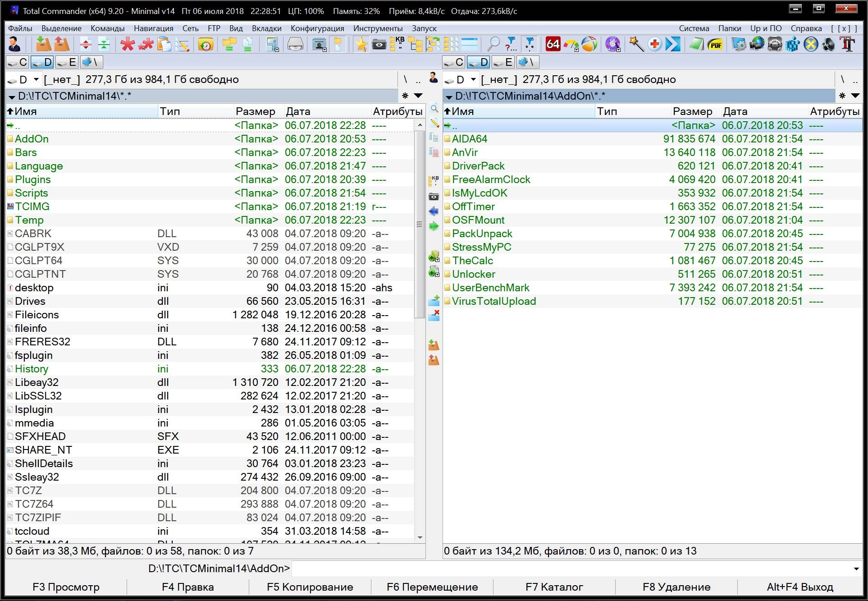Open command line history dropdown
This screenshot has width=868, height=601.
click(x=856, y=569)
